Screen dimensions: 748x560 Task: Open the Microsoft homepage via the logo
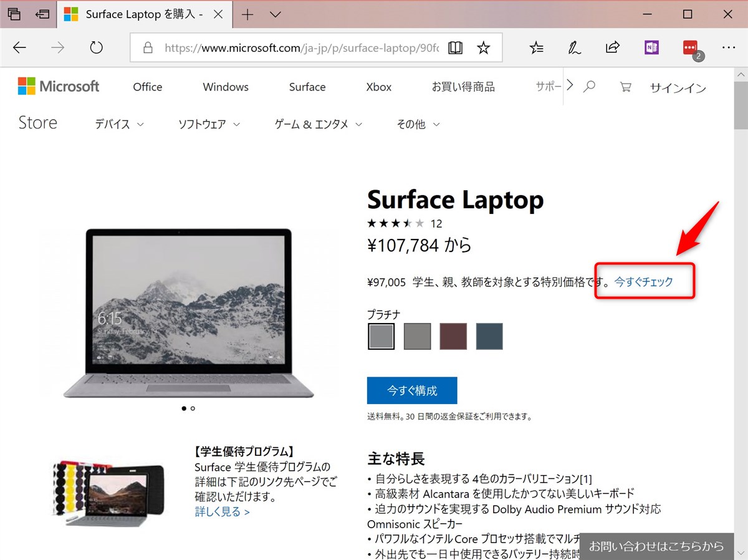(59, 85)
